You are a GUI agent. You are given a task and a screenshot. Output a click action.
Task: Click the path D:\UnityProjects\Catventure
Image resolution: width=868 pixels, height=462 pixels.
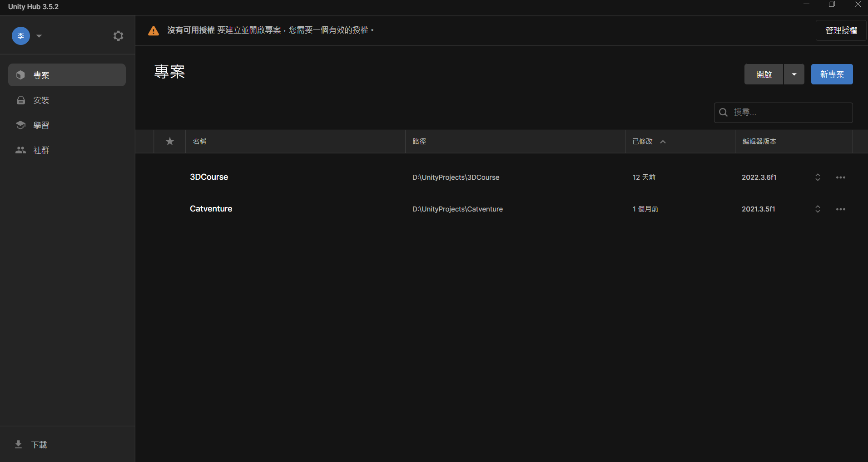point(457,209)
